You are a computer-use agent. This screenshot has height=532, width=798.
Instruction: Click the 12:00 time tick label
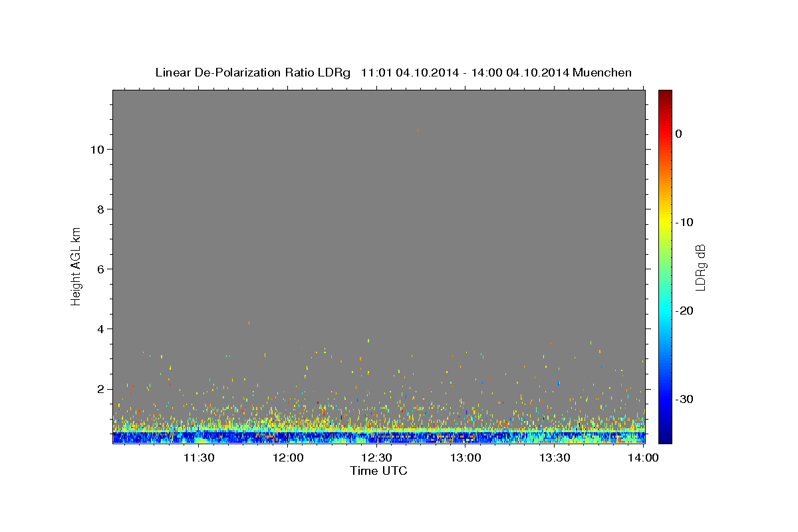coord(288,458)
